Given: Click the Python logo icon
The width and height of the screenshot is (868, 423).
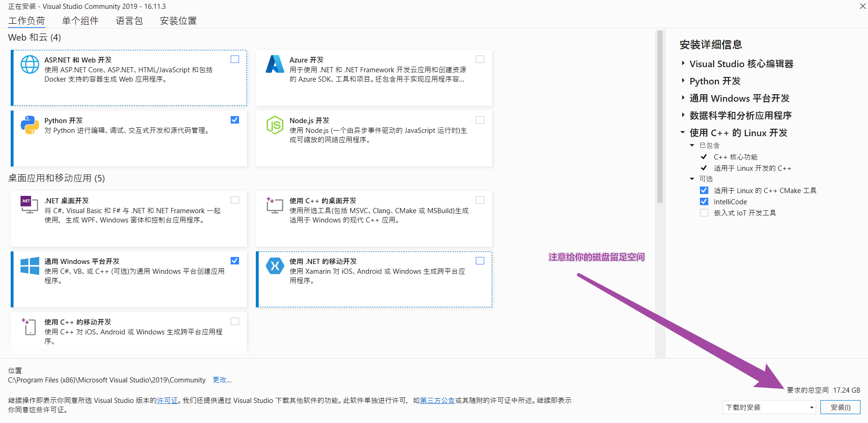Looking at the screenshot, I should coord(30,125).
